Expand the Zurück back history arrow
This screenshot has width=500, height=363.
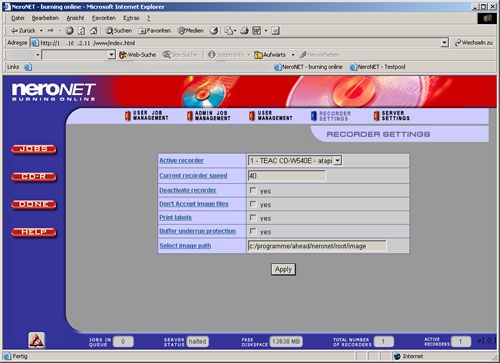41,31
